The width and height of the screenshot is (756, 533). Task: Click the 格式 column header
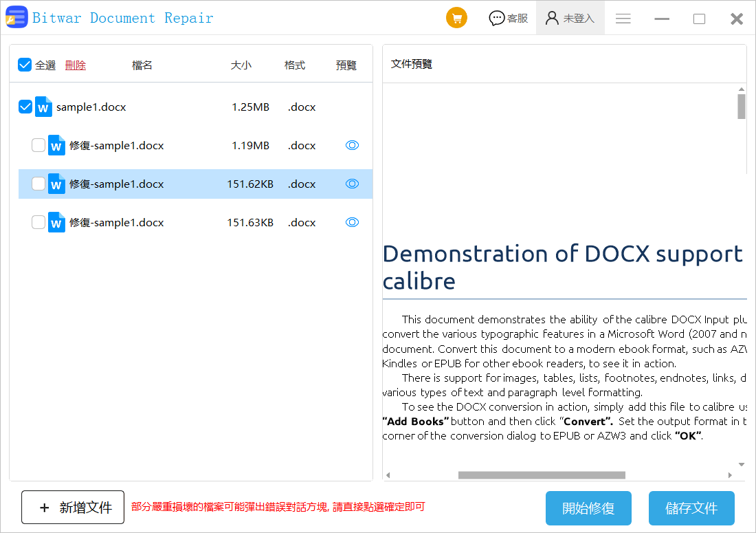(x=295, y=65)
